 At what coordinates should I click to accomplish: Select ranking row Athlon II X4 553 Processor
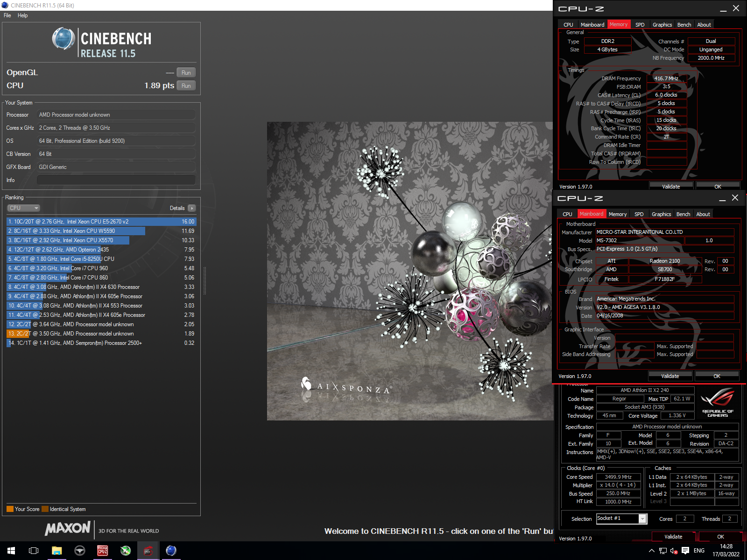click(101, 306)
